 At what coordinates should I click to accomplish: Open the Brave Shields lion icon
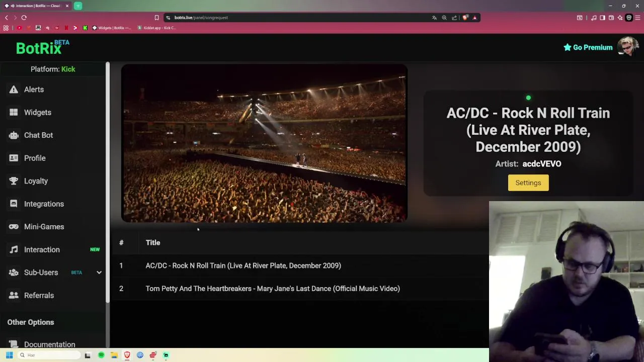[x=465, y=18]
